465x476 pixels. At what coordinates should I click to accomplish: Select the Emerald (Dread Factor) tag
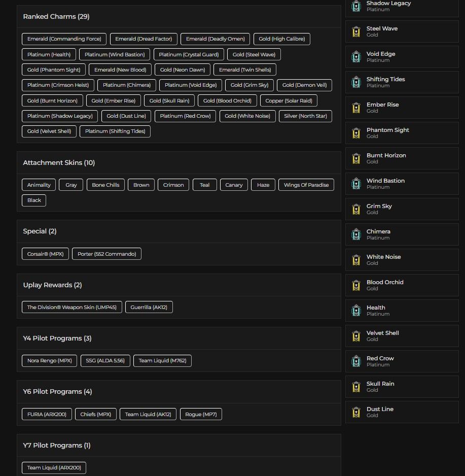click(144, 39)
